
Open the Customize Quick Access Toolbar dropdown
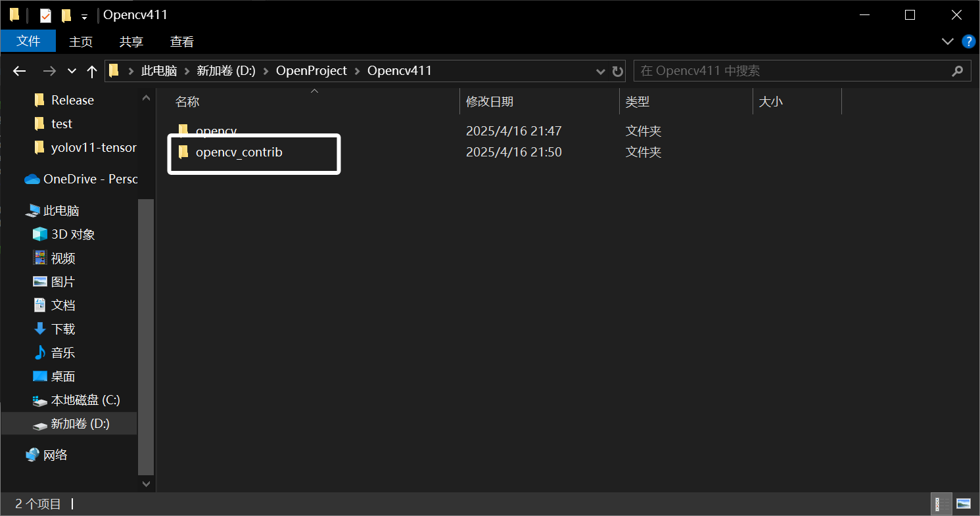(83, 14)
